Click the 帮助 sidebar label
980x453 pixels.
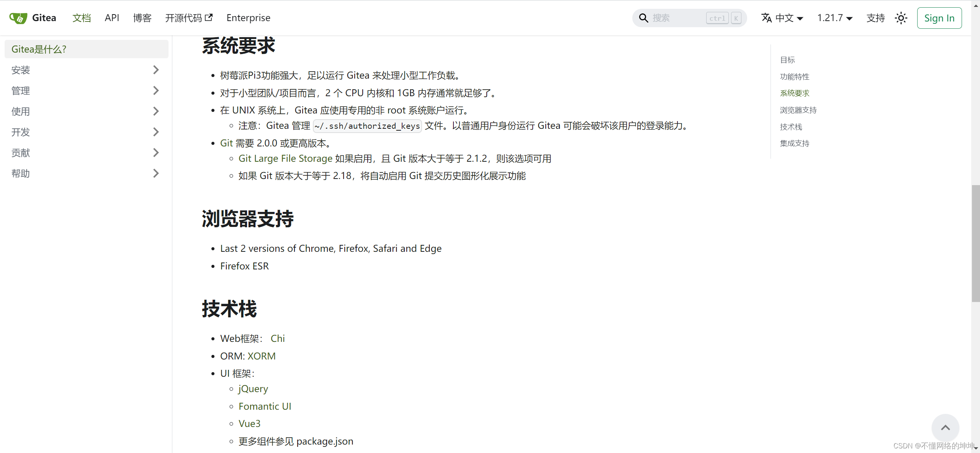tap(21, 173)
